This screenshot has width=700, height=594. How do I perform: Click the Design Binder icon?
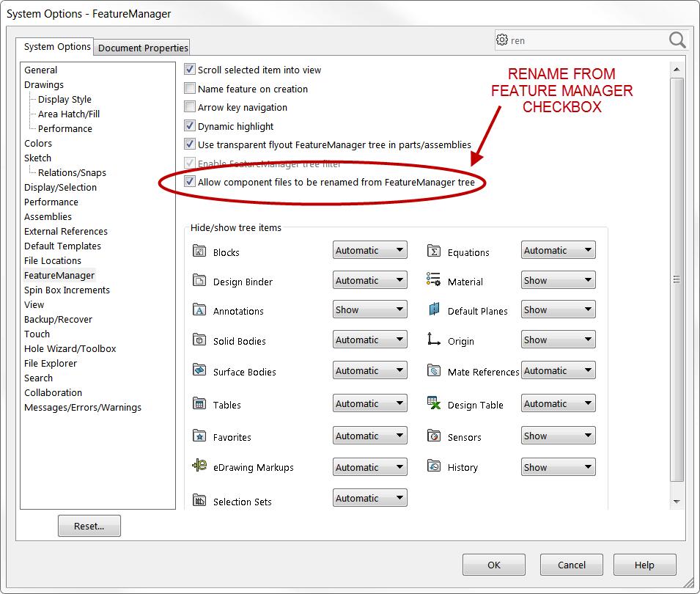200,279
